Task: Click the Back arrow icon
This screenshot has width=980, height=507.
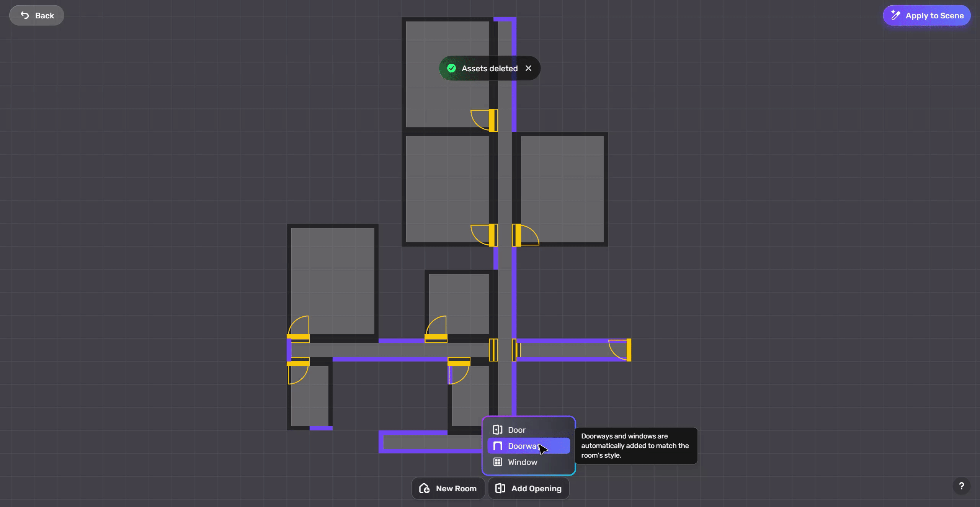Action: (x=25, y=15)
